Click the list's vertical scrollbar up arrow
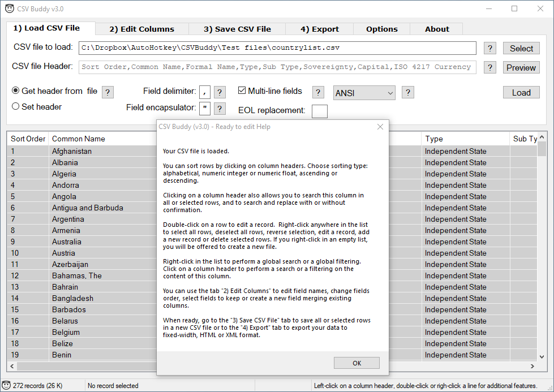This screenshot has width=554, height=392. pos(542,137)
